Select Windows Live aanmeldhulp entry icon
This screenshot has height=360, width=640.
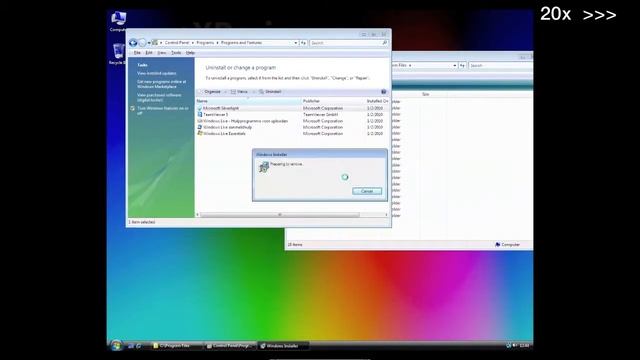(200, 127)
